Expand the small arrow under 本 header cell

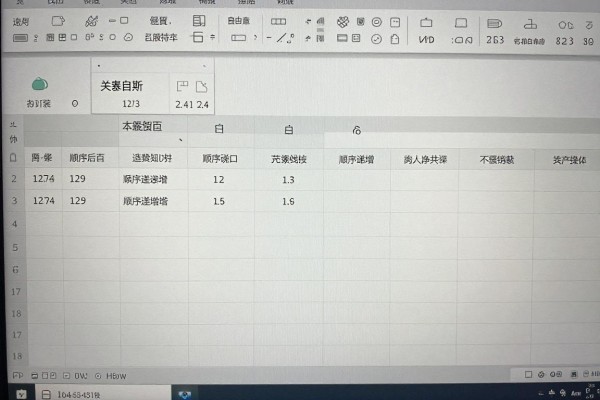(181, 140)
